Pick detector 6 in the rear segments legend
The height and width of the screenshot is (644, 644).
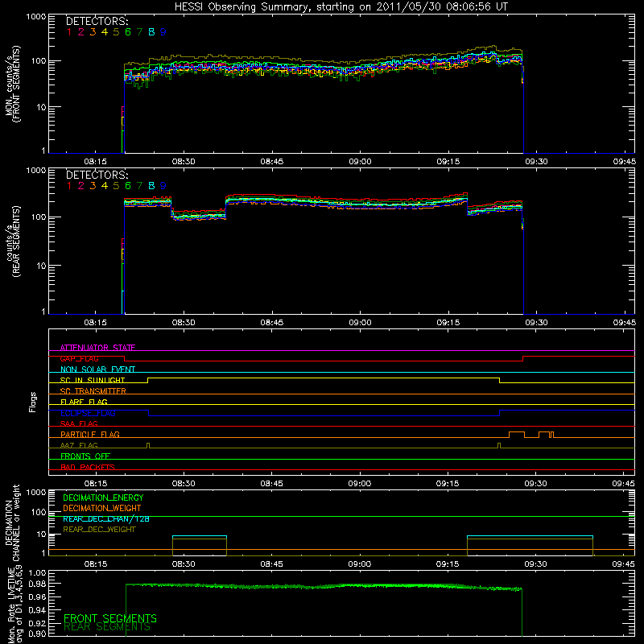click(128, 186)
